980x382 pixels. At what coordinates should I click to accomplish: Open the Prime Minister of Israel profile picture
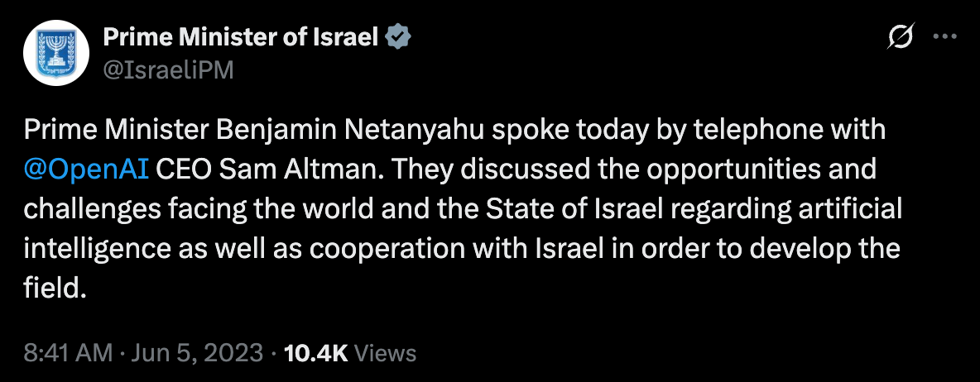(x=55, y=54)
